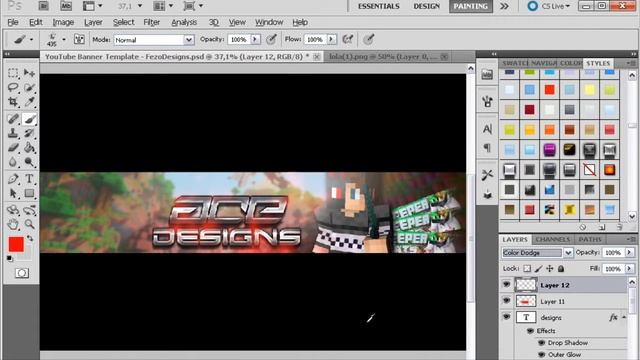Screen dimensions: 640x360
Task: Enable airbrush mode in options bar
Action: 347,39
